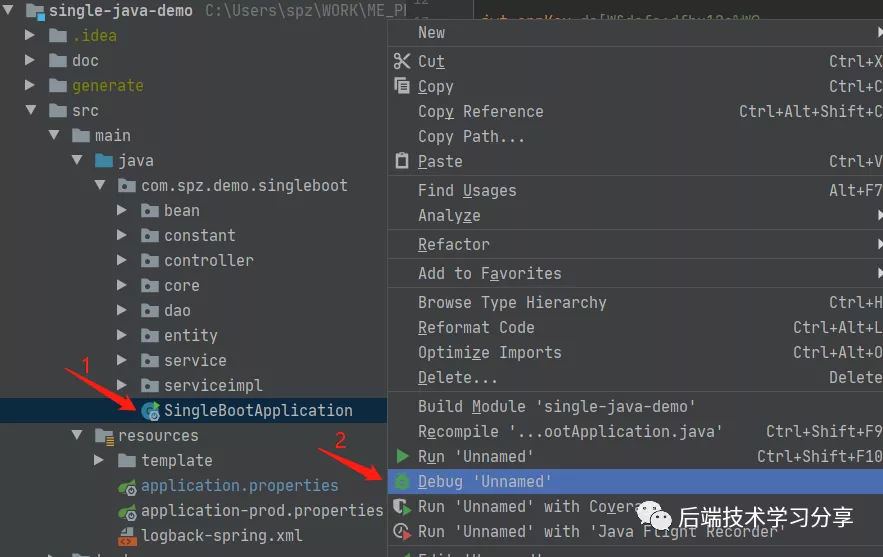Select the service package label

(195, 360)
